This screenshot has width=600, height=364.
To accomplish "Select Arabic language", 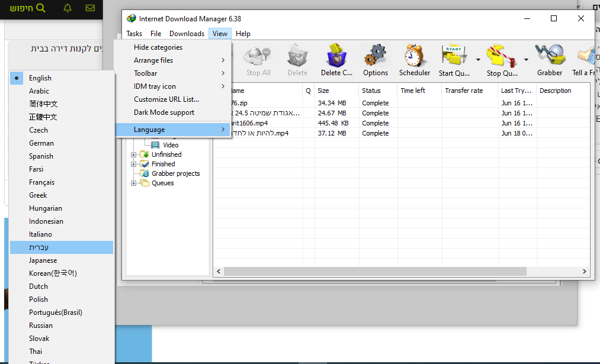I will pos(62,91).
